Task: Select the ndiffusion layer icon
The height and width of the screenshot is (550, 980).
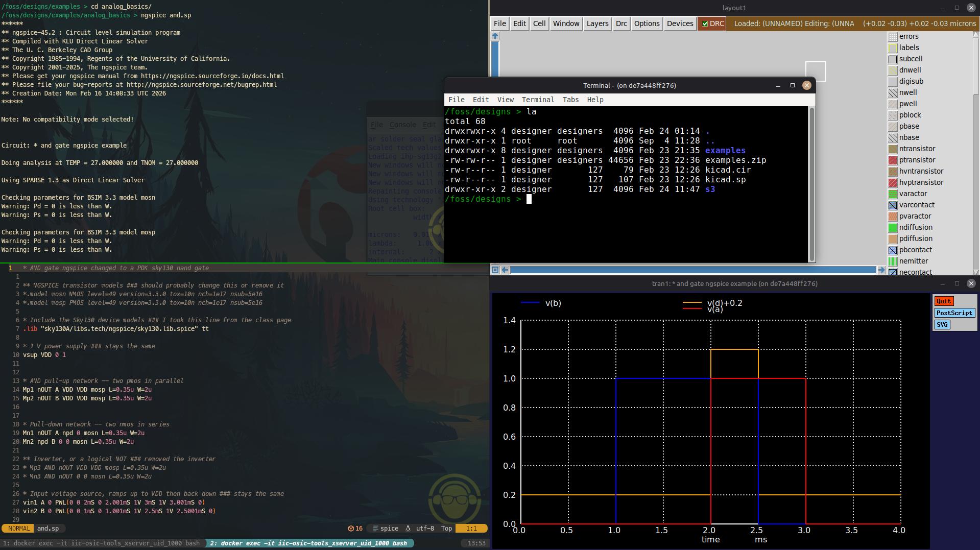Action: (893, 227)
